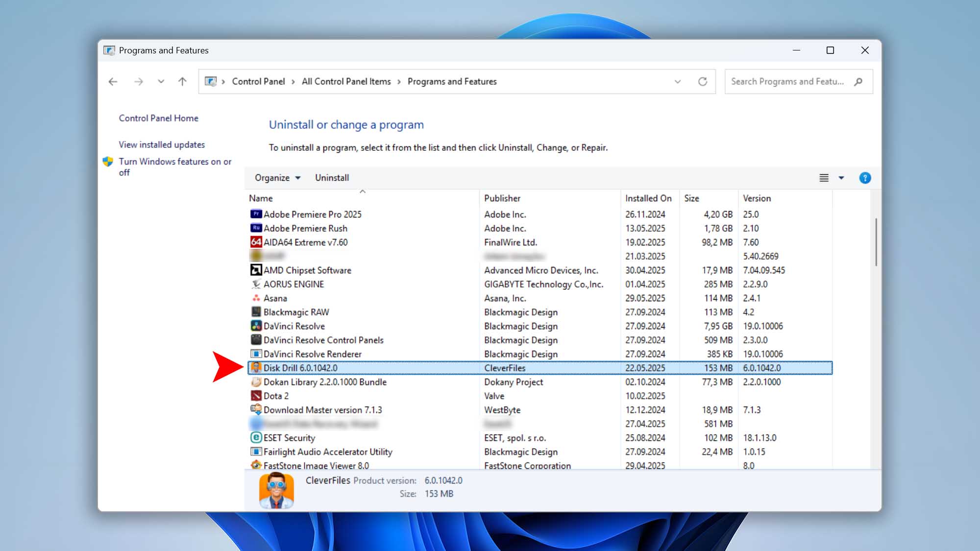Click the AORUS ENGINE icon
The width and height of the screenshot is (980, 551).
(x=256, y=284)
